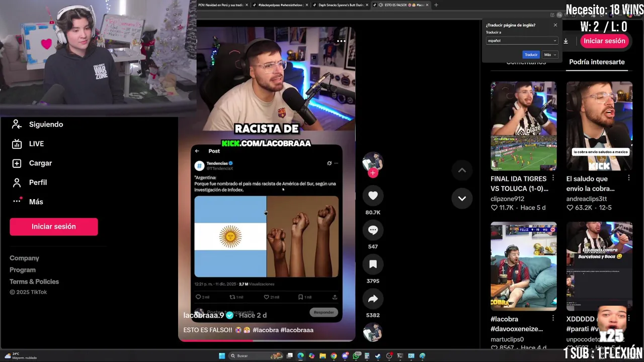The height and width of the screenshot is (362, 644).
Task: Open Task View in taskbar
Action: point(289,356)
